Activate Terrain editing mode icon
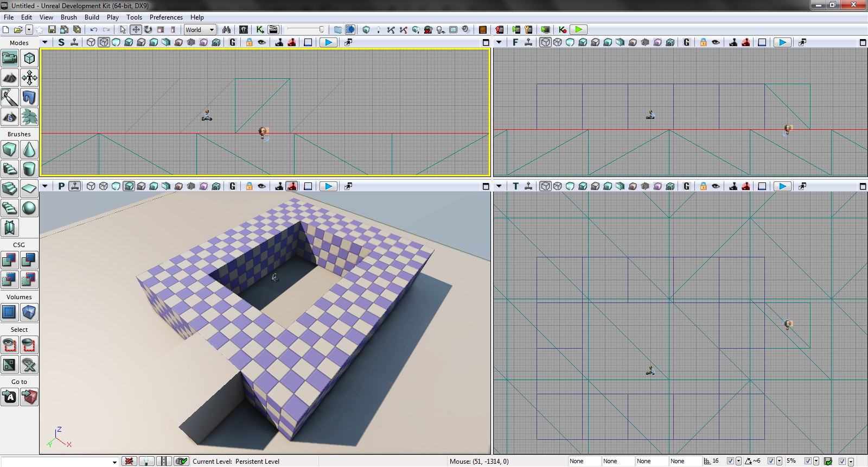868x467 pixels. (9, 78)
